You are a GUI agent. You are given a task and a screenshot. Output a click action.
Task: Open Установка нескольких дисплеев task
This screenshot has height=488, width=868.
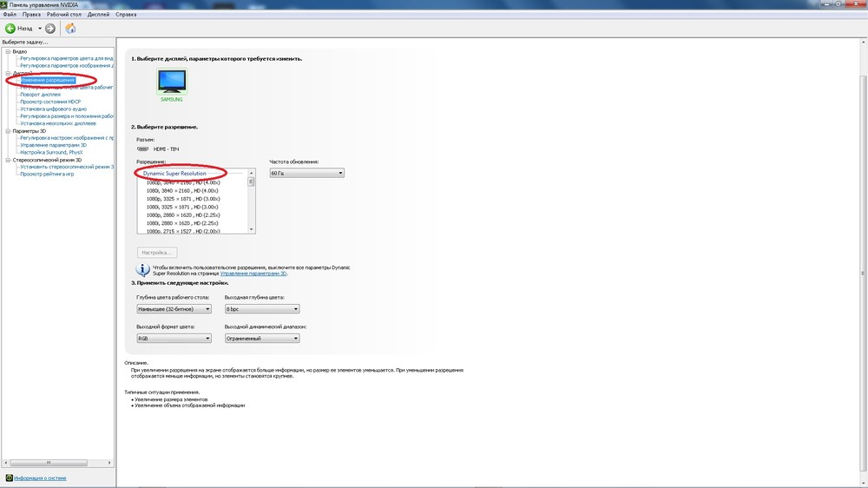58,123
